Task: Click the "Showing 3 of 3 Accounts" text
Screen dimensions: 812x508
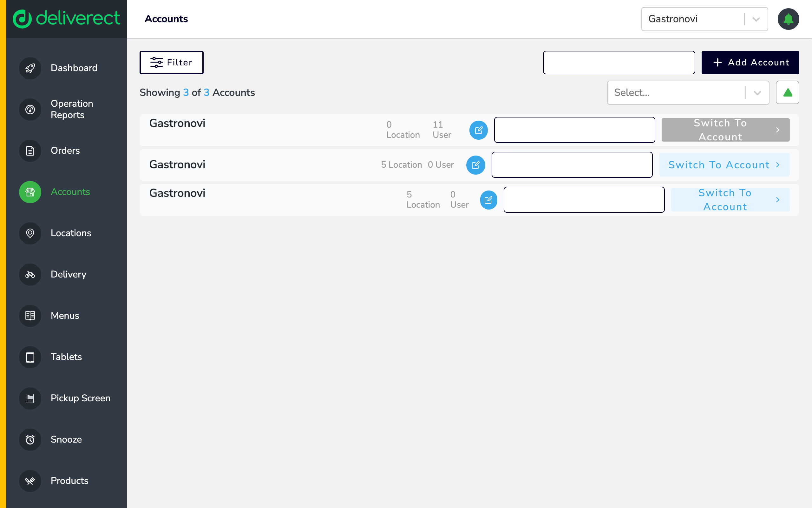Action: tap(197, 92)
